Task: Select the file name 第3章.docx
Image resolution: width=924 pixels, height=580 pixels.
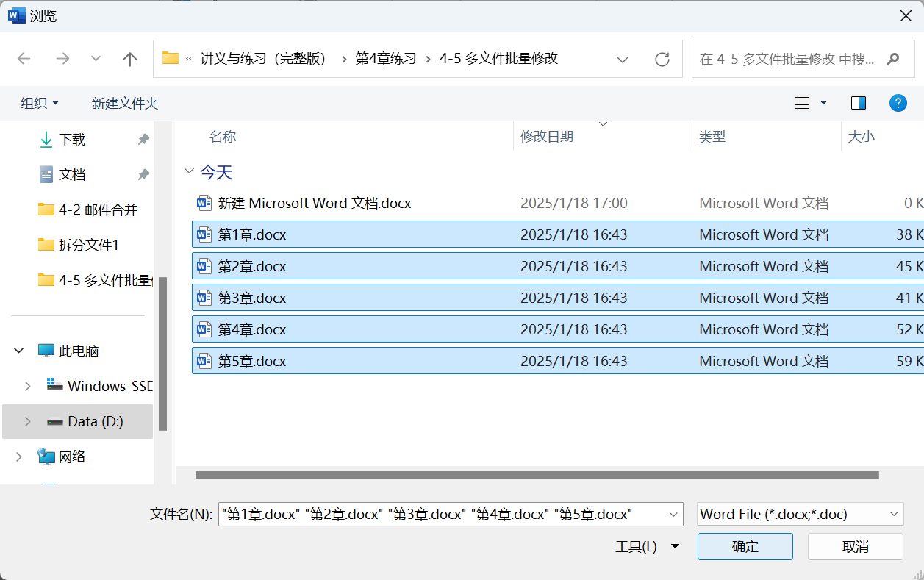Action: [x=252, y=298]
